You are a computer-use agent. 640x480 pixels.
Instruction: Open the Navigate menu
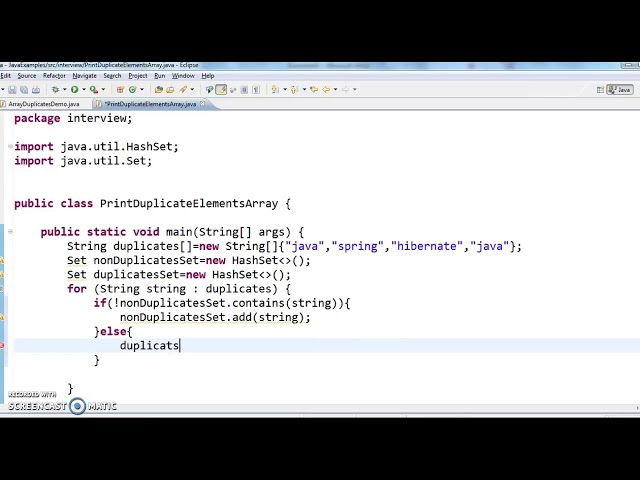pos(84,76)
